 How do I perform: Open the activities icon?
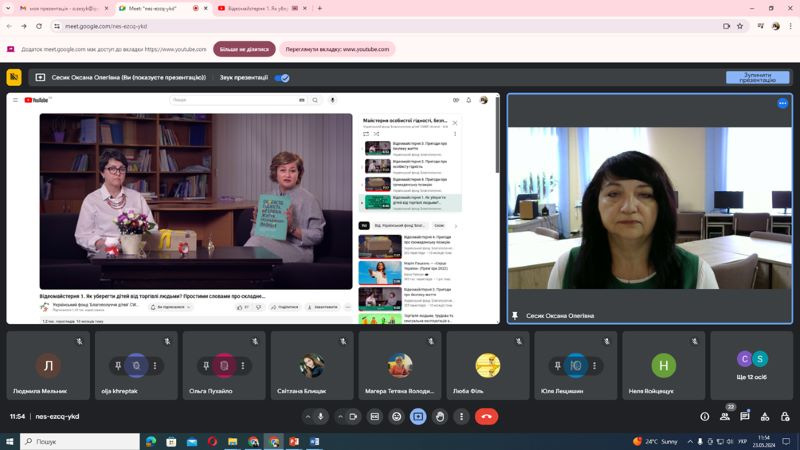coord(765,417)
